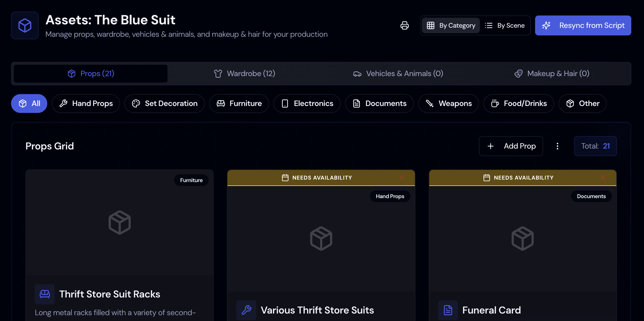Click Add Prop button

click(511, 146)
